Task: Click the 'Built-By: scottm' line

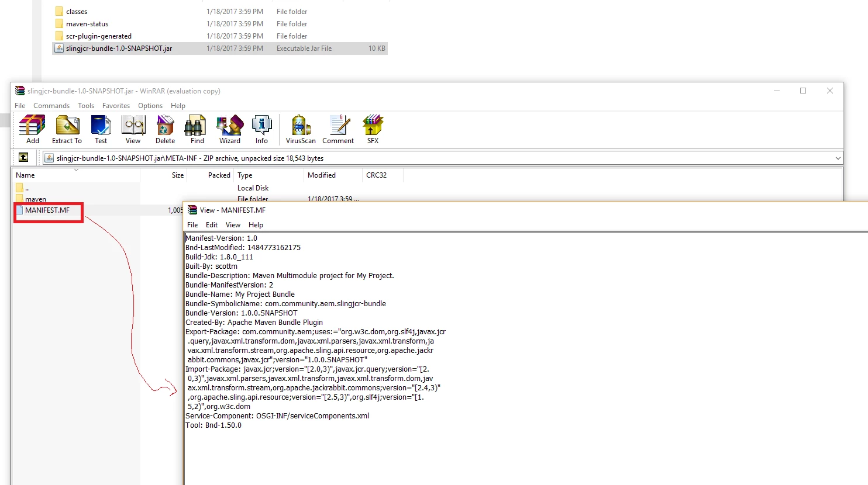Action: tap(211, 266)
